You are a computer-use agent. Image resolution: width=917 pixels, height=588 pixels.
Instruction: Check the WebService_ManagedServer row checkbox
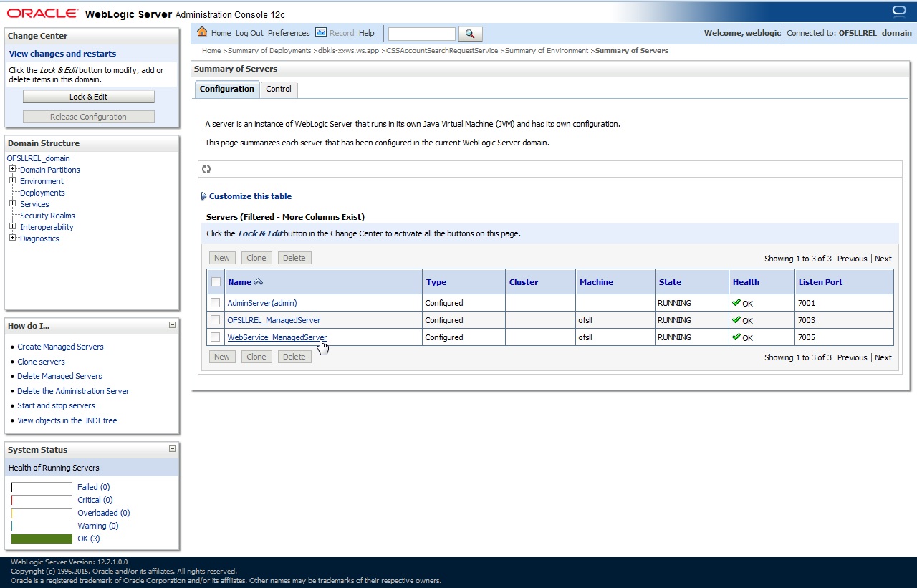[216, 337]
